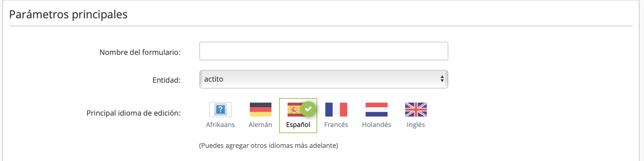Click the "Nombre del formulario:" label
Viewport: 644px width, 161px height.
coord(140,52)
